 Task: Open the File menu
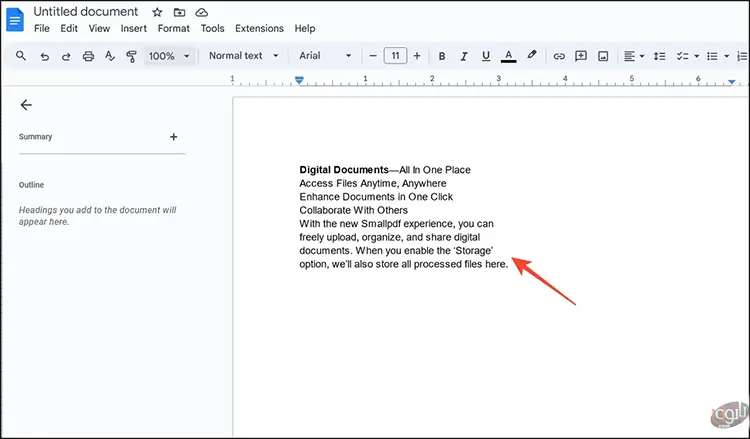pyautogui.click(x=42, y=28)
